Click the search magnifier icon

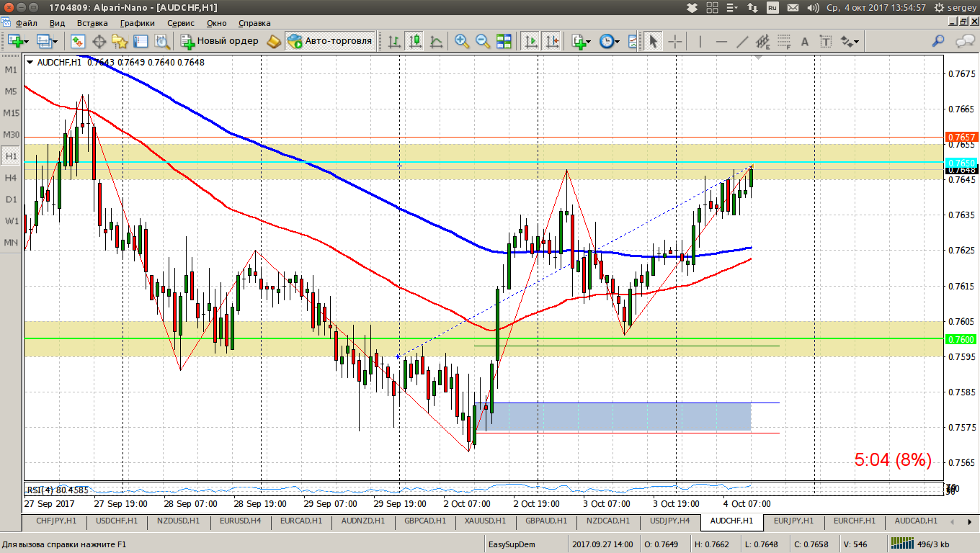tap(937, 41)
